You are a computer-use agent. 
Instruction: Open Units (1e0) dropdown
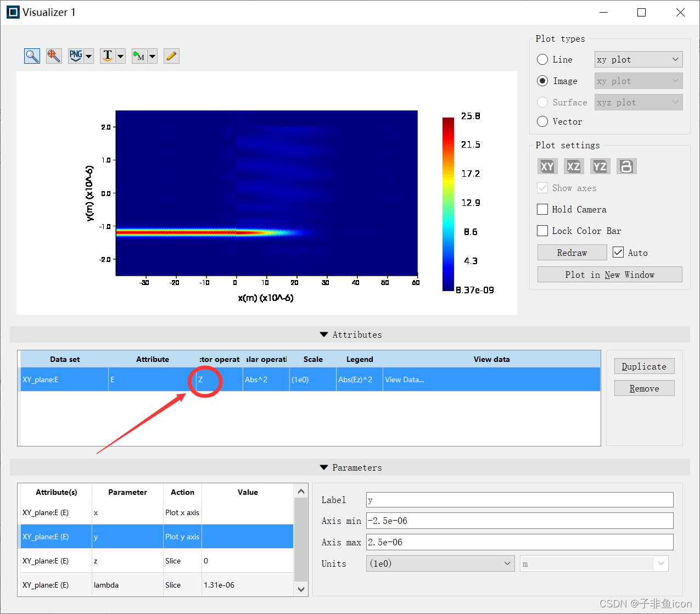click(x=440, y=563)
